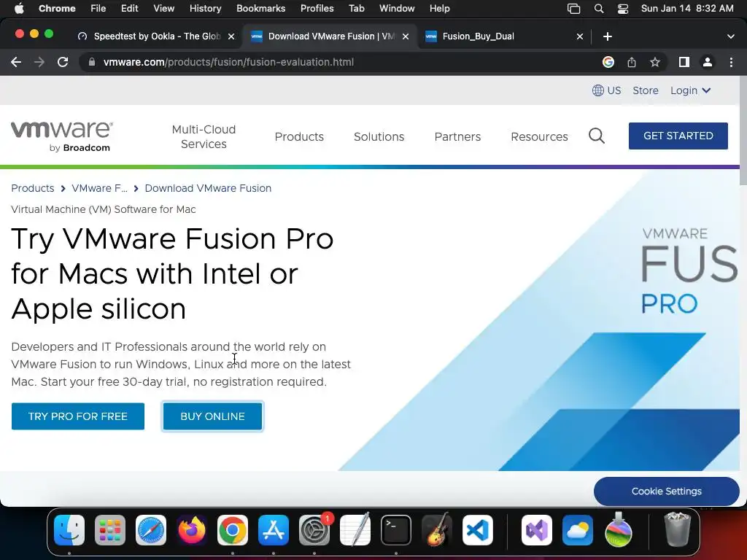Close the Fusion_Buy_Dual tab
Screen dimensions: 747x560
click(x=580, y=36)
